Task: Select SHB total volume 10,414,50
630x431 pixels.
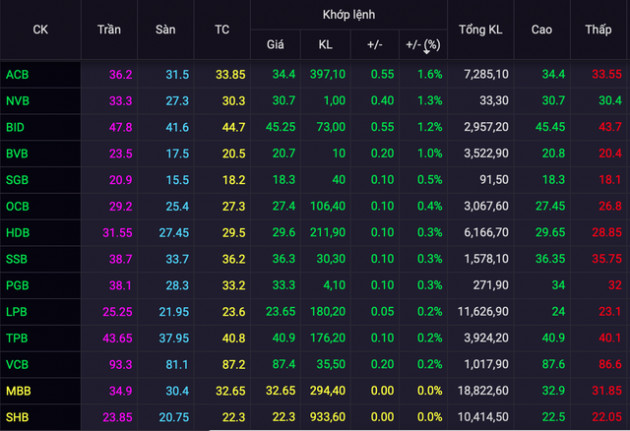Action: pyautogui.click(x=483, y=417)
